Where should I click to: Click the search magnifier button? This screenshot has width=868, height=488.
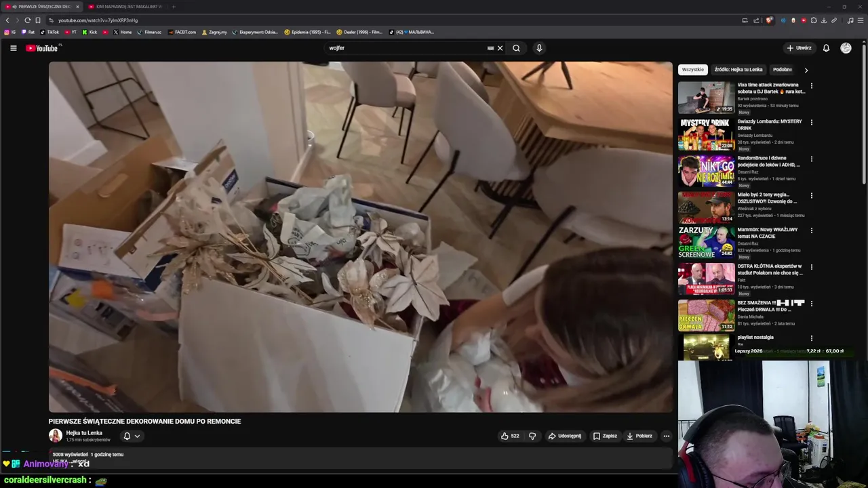(x=516, y=48)
